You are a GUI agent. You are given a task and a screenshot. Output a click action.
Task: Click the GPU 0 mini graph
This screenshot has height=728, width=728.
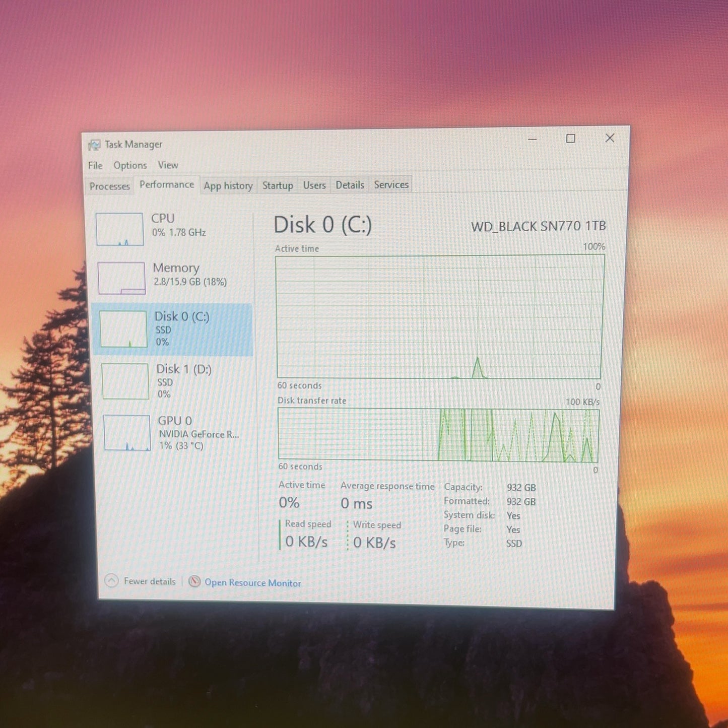click(x=127, y=433)
